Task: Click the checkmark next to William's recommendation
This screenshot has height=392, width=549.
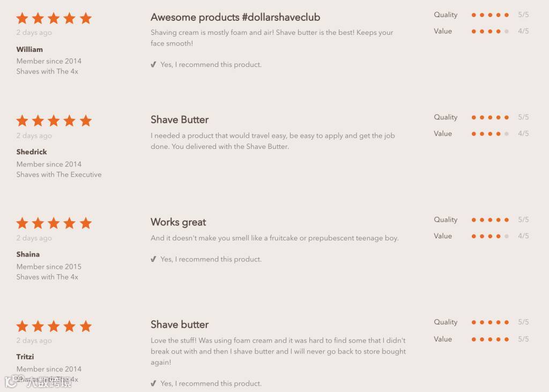Action: pos(153,65)
